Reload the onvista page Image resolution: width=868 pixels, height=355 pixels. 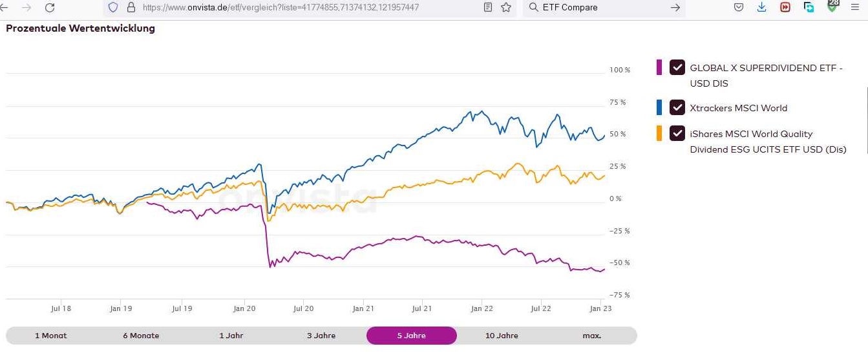tap(50, 8)
